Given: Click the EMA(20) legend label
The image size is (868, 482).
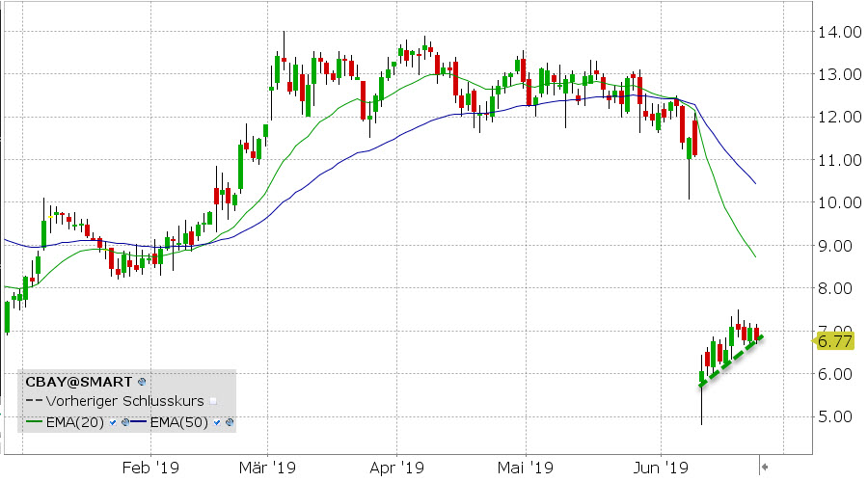Looking at the screenshot, I should pyautogui.click(x=74, y=422).
